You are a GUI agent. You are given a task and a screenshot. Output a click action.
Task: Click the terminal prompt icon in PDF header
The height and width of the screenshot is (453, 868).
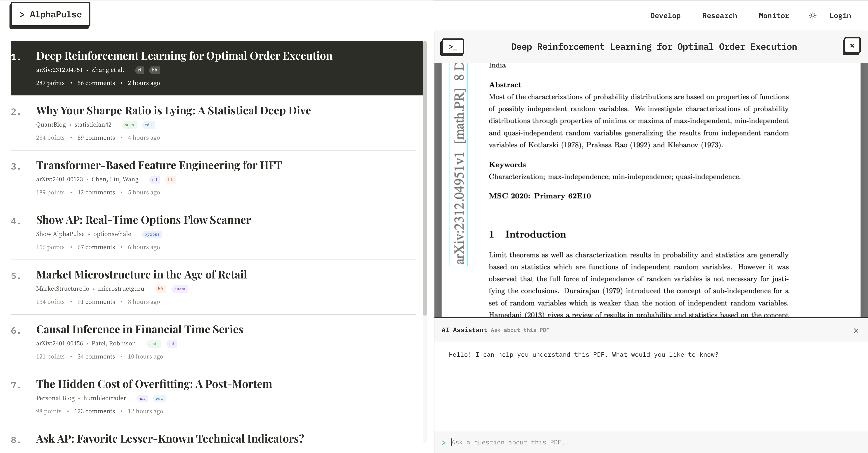point(453,47)
